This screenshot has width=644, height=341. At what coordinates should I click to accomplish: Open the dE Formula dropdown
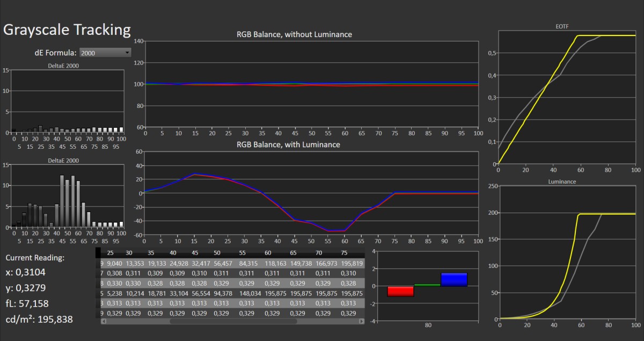[105, 53]
